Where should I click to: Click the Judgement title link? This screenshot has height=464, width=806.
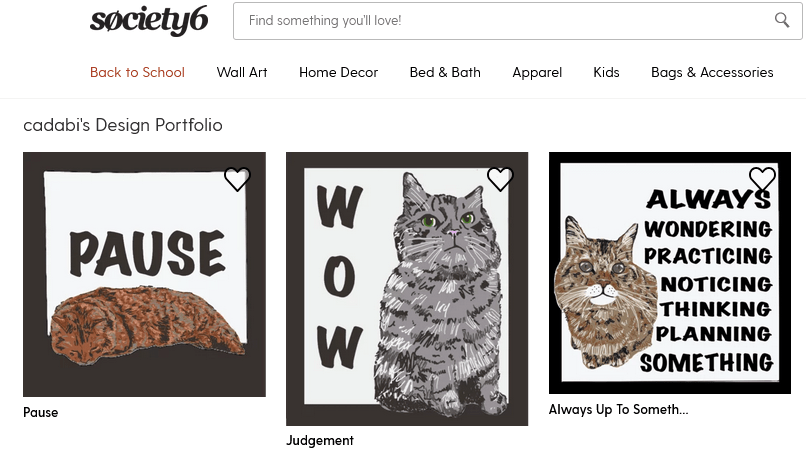click(320, 440)
